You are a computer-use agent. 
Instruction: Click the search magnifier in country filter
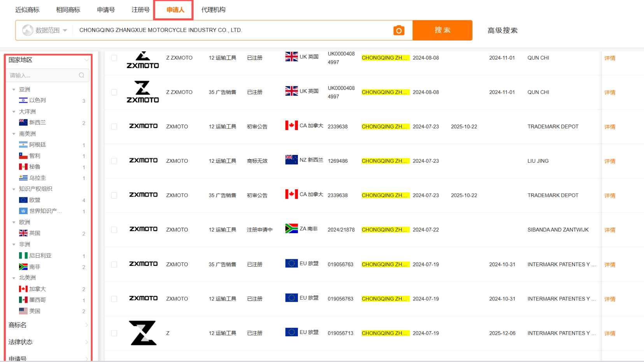tap(81, 75)
